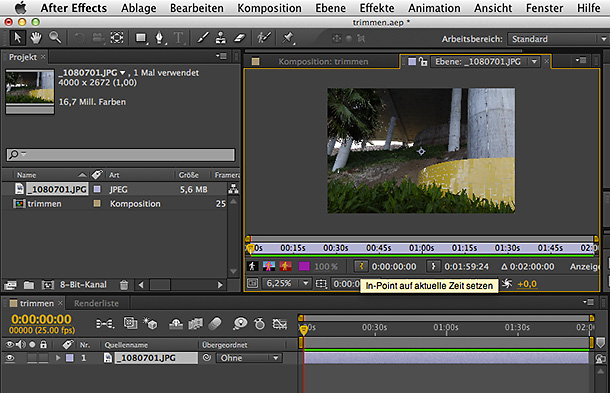Click the project flowchart icon
This screenshot has height=393, width=610.
coord(233,189)
